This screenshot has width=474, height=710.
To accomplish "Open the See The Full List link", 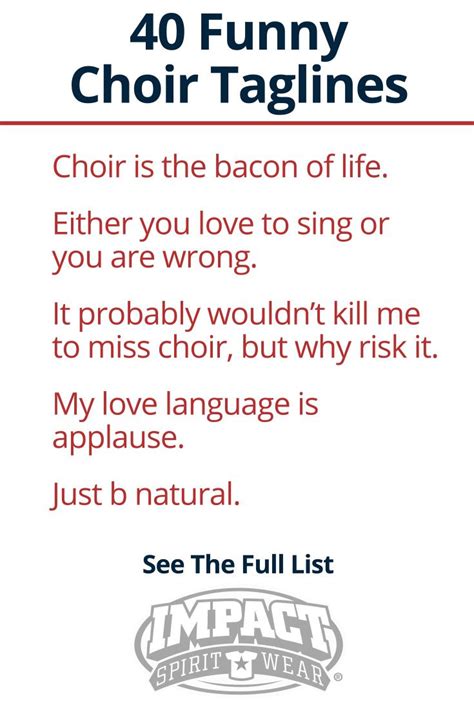I will (238, 564).
